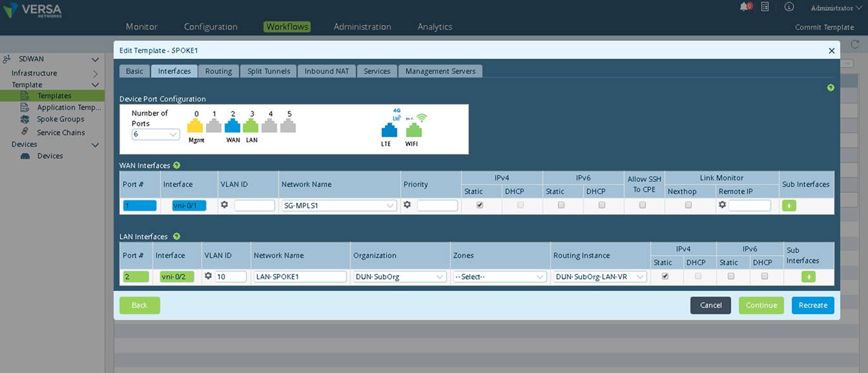Click the notifications bell icon

pos(745,6)
